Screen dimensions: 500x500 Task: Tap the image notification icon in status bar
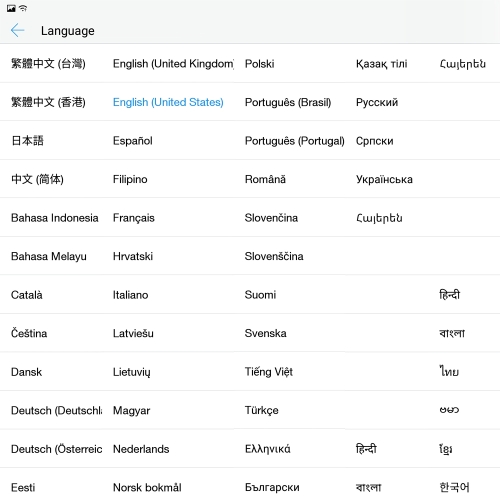[11, 8]
